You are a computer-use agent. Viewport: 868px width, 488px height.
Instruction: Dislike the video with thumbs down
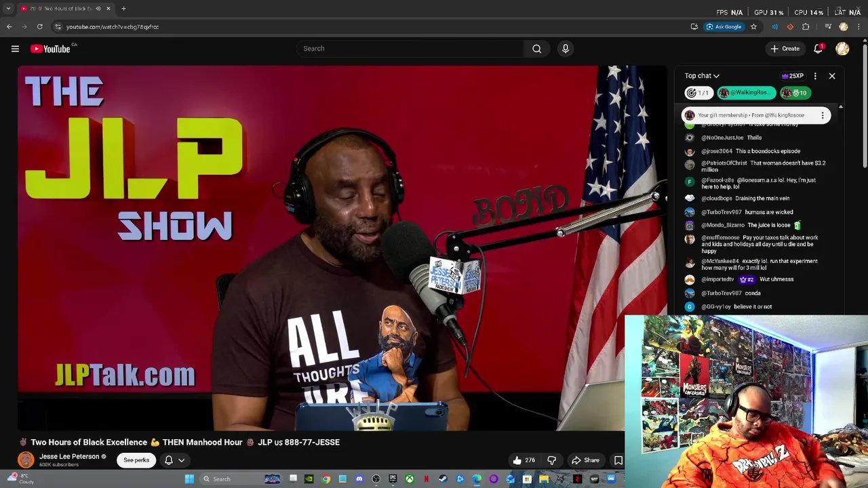(552, 460)
